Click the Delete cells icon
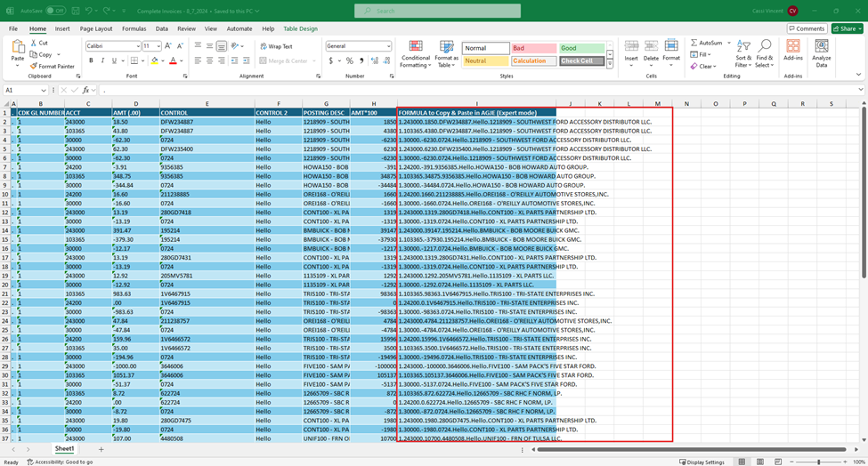Screen dimensions: 868x466 coord(651,47)
